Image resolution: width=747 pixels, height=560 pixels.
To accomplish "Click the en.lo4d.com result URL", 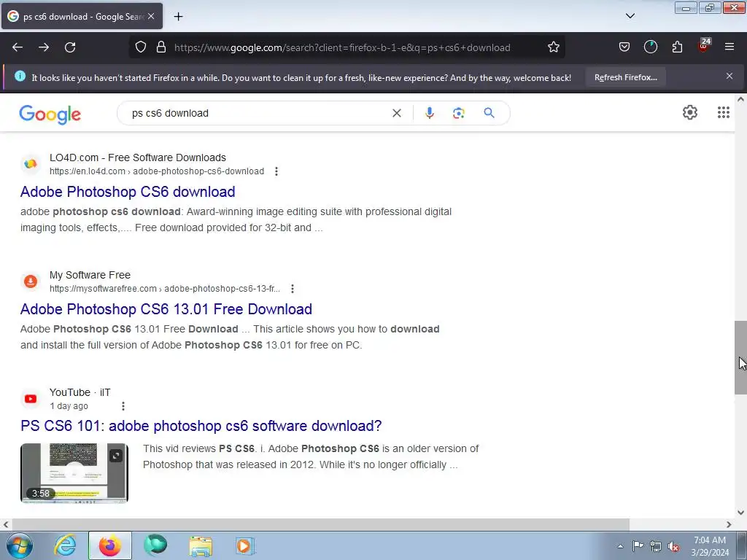I will click(x=157, y=171).
